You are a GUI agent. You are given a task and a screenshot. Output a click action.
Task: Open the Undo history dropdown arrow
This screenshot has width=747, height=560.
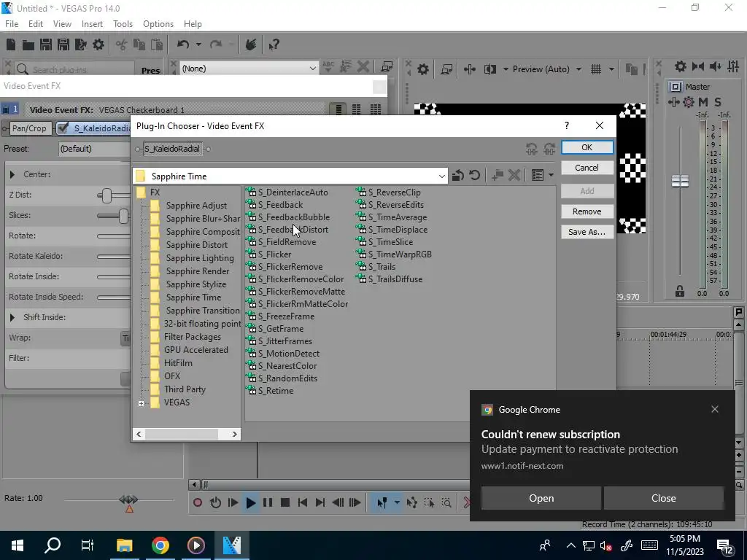click(198, 44)
